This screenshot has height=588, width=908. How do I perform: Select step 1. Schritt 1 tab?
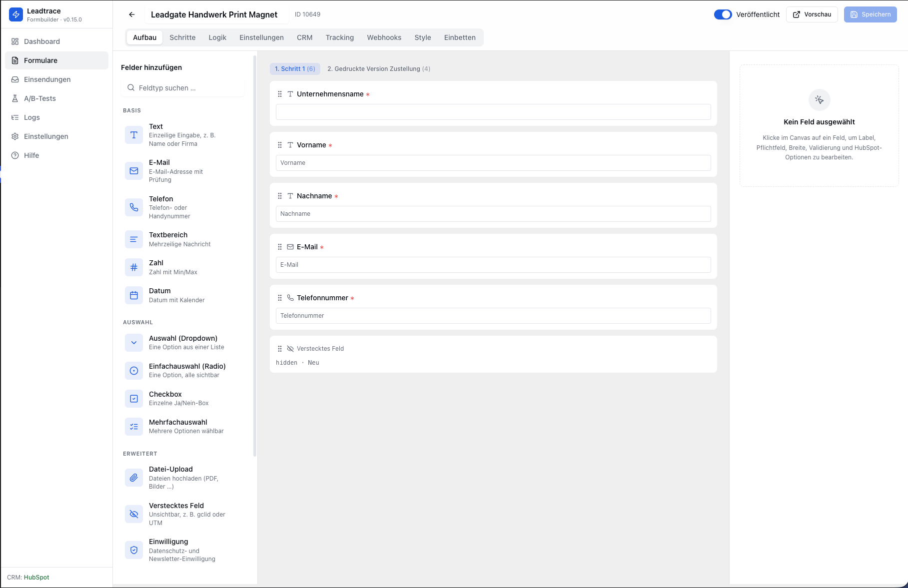pos(295,69)
